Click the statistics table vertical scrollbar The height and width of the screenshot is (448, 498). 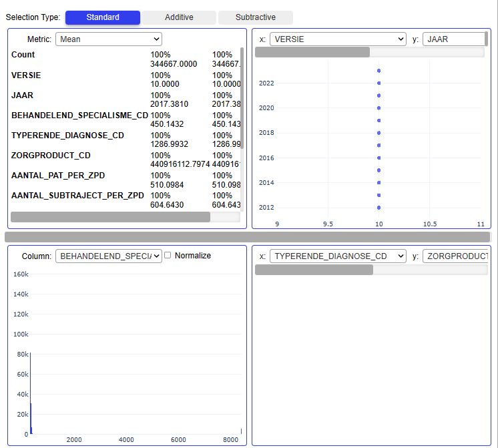pyautogui.click(x=242, y=98)
